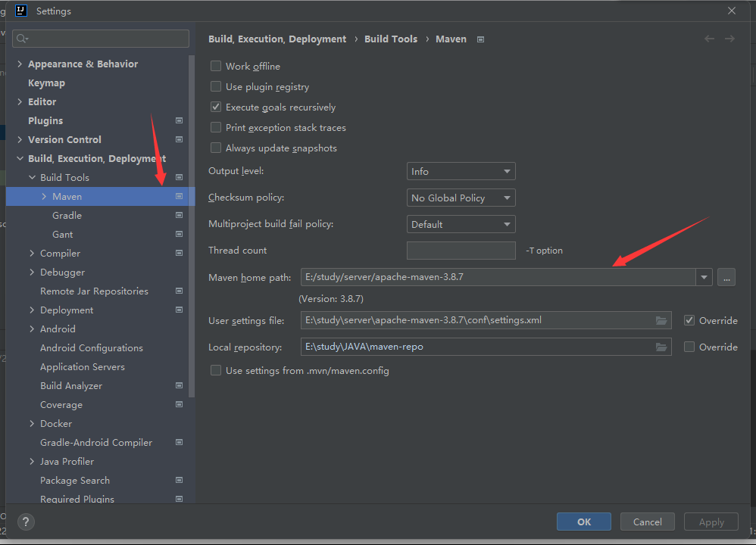756x545 pixels.
Task: Click project-level icon beside Package Search
Action: (x=179, y=480)
